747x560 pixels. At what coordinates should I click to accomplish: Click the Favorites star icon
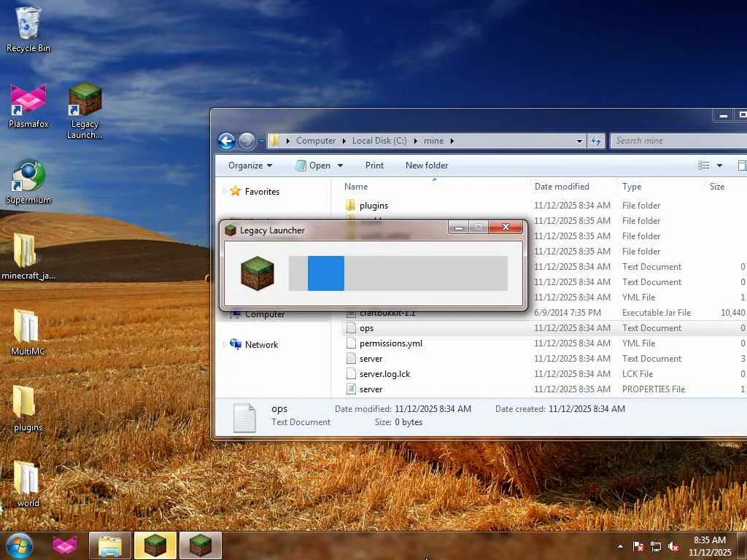point(236,192)
